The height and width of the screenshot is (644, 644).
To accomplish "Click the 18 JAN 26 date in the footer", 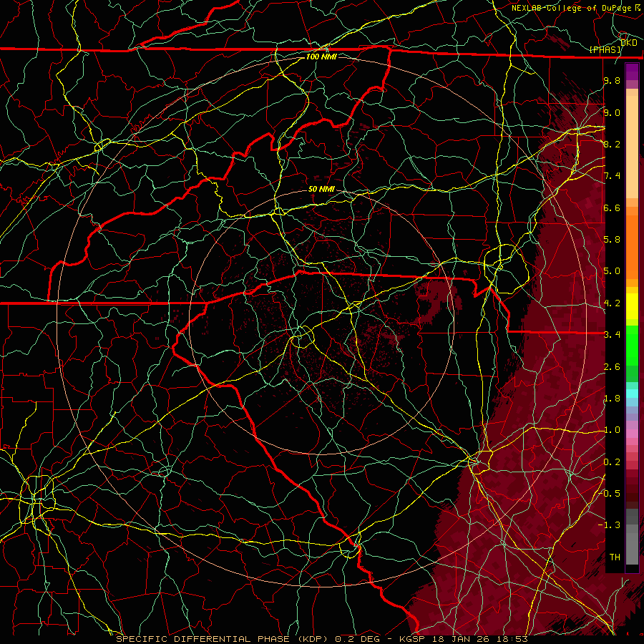I will tap(460, 639).
